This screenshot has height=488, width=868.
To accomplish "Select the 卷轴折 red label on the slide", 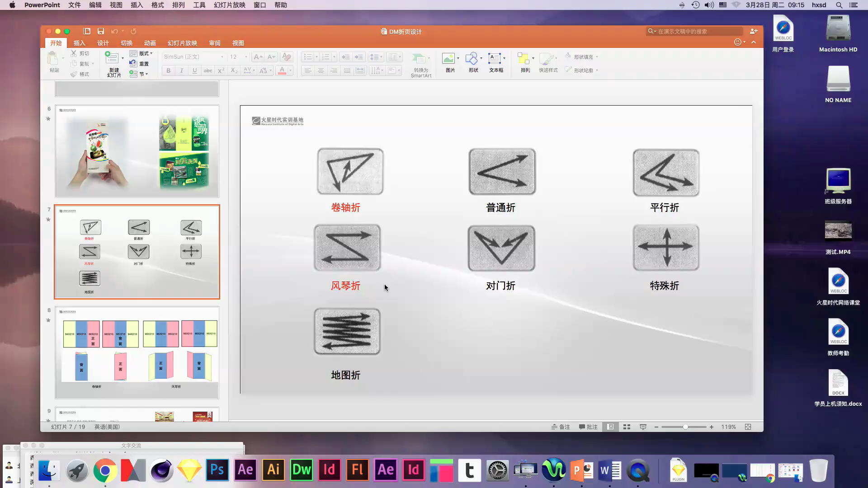I will (345, 207).
